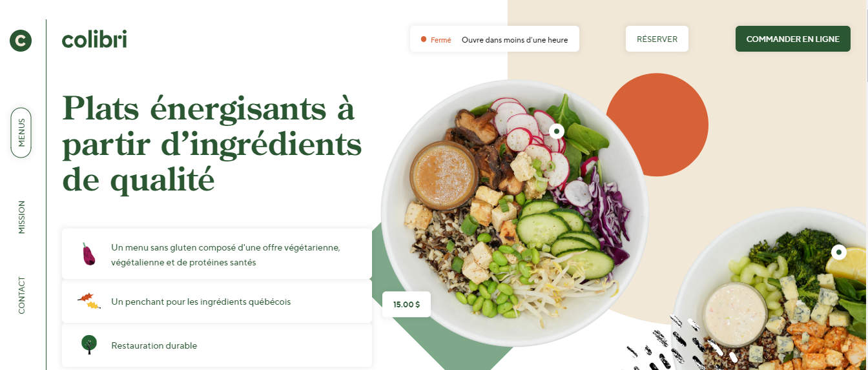The width and height of the screenshot is (868, 370).
Task: Click the orange Fermé status dot
Action: (424, 39)
